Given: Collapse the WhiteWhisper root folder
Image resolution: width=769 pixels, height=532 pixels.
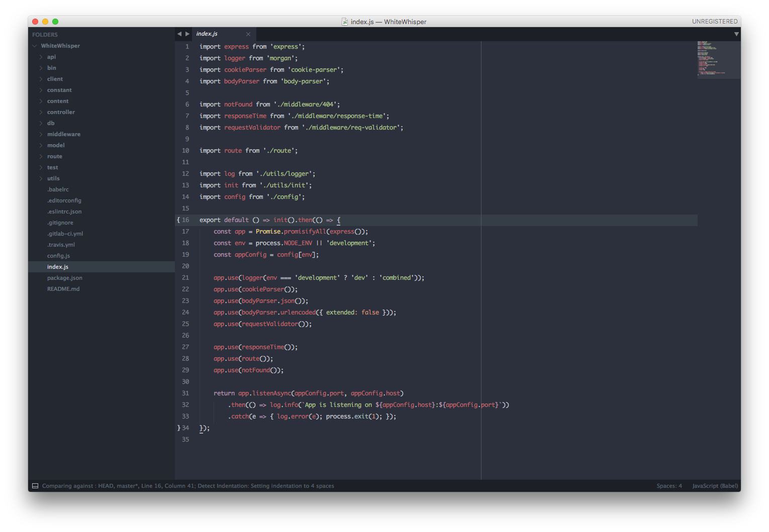Looking at the screenshot, I should (35, 46).
